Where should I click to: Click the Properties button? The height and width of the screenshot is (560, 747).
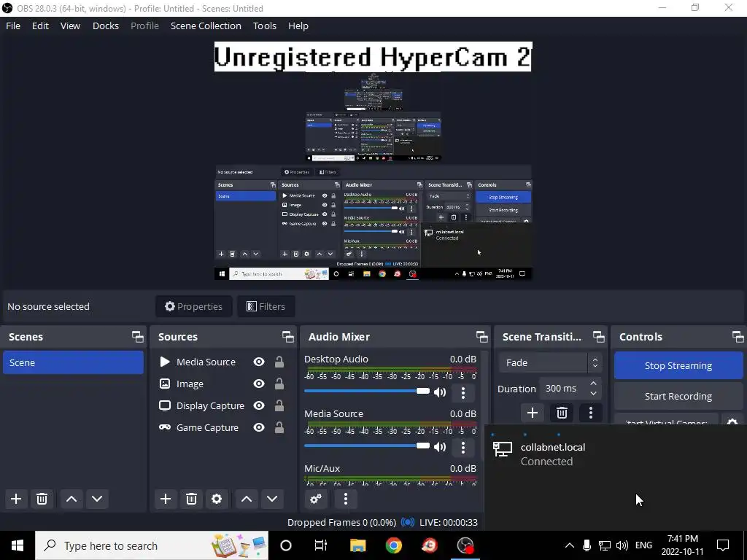click(193, 306)
